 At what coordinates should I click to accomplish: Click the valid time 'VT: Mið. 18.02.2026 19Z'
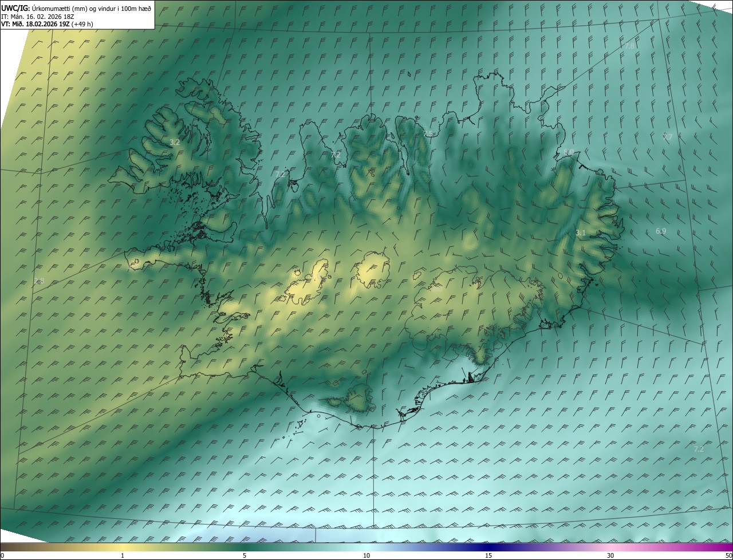[x=36, y=24]
